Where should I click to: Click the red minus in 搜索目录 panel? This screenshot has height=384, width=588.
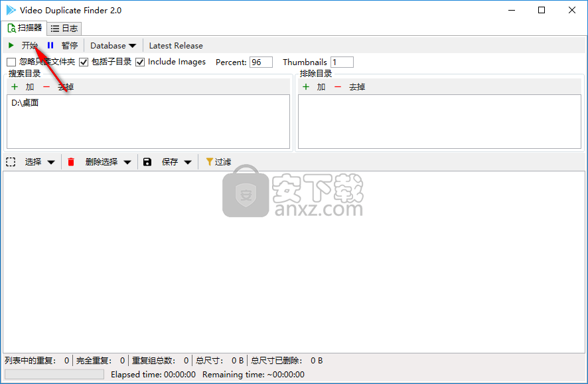point(46,87)
